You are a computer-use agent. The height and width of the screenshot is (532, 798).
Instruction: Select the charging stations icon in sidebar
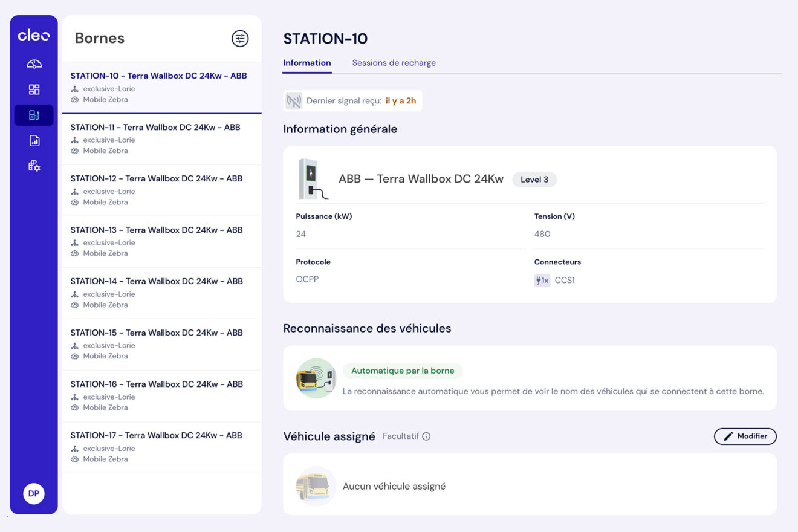coord(34,115)
